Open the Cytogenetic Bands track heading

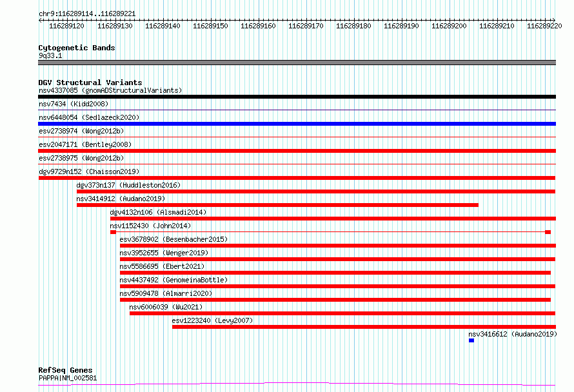pyautogui.click(x=77, y=48)
